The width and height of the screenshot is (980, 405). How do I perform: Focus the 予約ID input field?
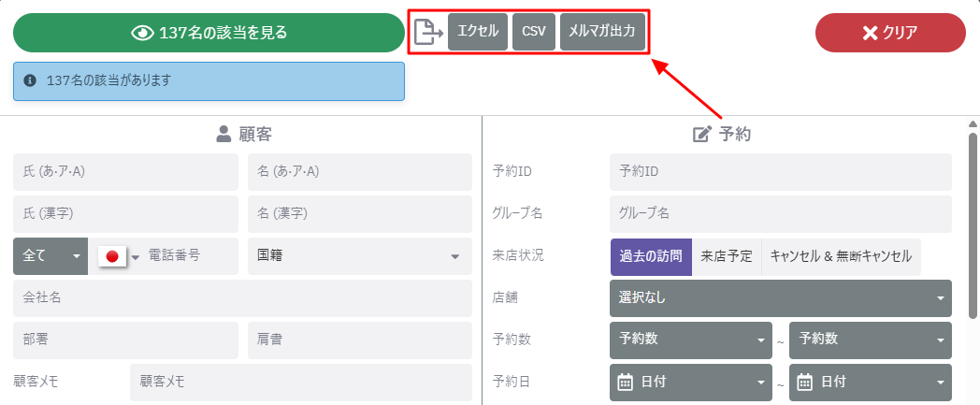[x=781, y=172]
